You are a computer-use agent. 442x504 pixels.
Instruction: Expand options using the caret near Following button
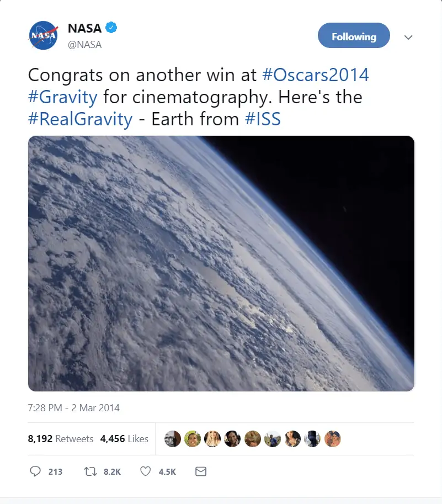[x=408, y=38]
